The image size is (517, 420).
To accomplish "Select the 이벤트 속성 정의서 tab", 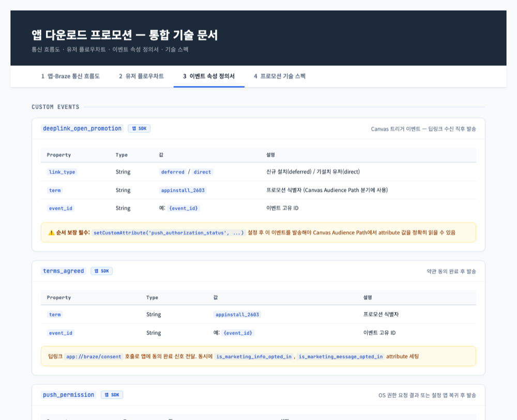I will [x=209, y=76].
